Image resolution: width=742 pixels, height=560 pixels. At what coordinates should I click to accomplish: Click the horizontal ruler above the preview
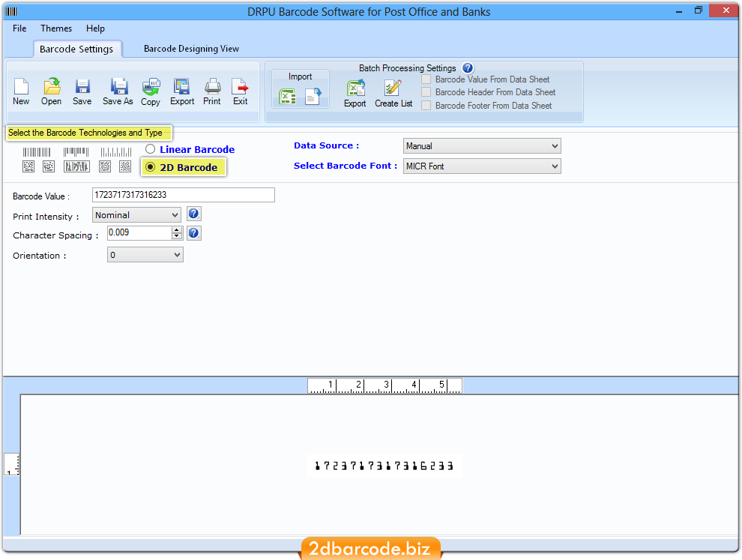pyautogui.click(x=384, y=386)
